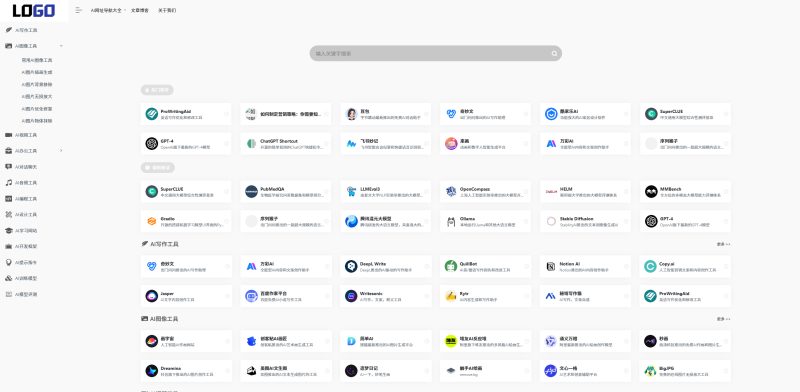Viewport: 800px width, 392px height.
Task: Click the search magnifier icon in search bar
Action: pyautogui.click(x=554, y=54)
